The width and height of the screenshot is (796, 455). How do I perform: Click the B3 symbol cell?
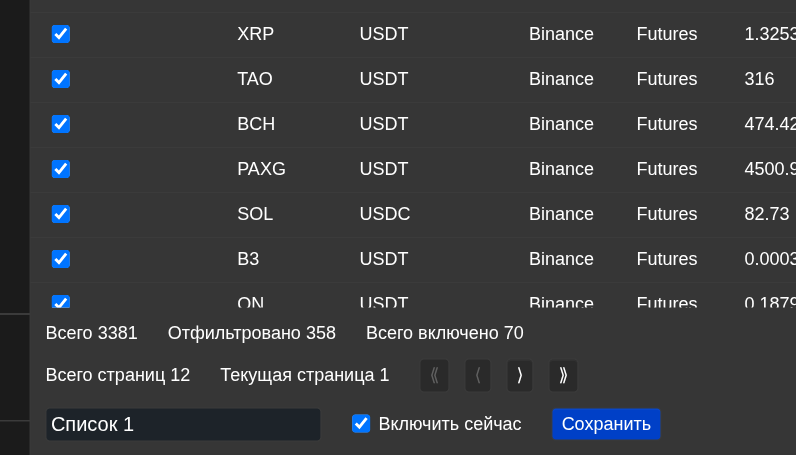pos(248,259)
